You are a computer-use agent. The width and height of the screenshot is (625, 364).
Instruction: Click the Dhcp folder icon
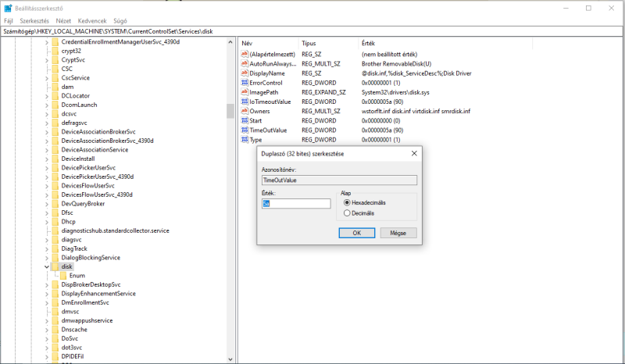(55, 222)
